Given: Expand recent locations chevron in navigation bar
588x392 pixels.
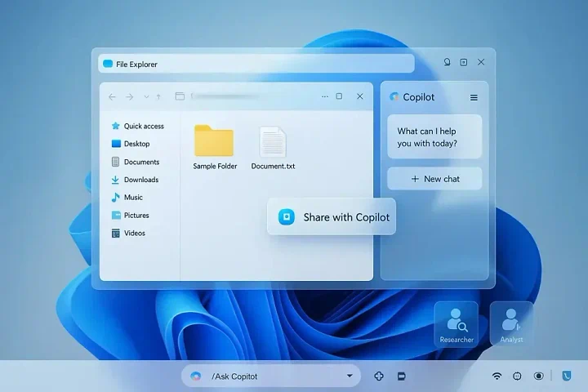Looking at the screenshot, I should click(x=146, y=97).
